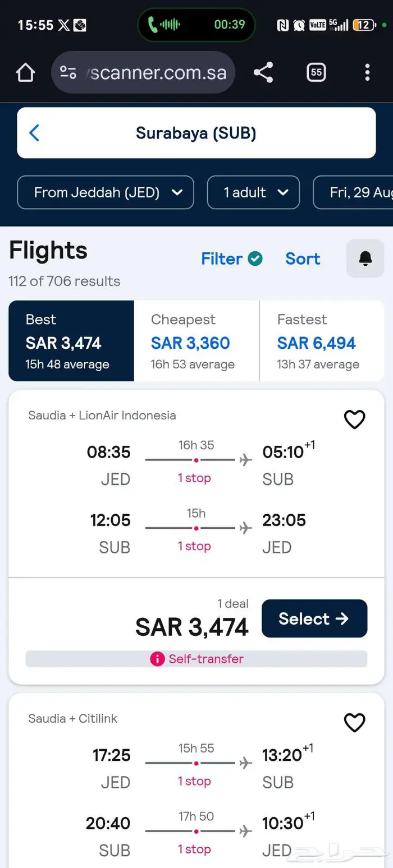The width and height of the screenshot is (393, 868).
Task: Tap the Self-transfer info bar
Action: (x=196, y=659)
